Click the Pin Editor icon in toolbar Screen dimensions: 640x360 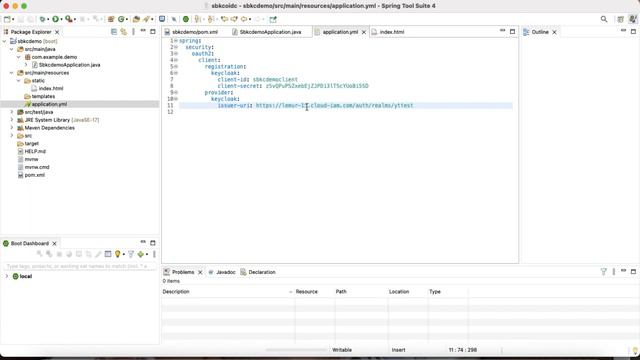[273, 19]
